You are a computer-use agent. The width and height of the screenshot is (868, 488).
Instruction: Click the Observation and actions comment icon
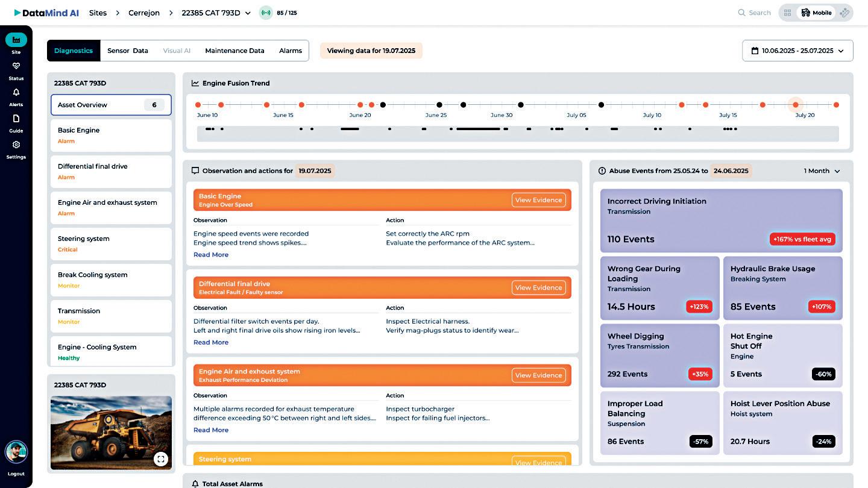(x=195, y=170)
